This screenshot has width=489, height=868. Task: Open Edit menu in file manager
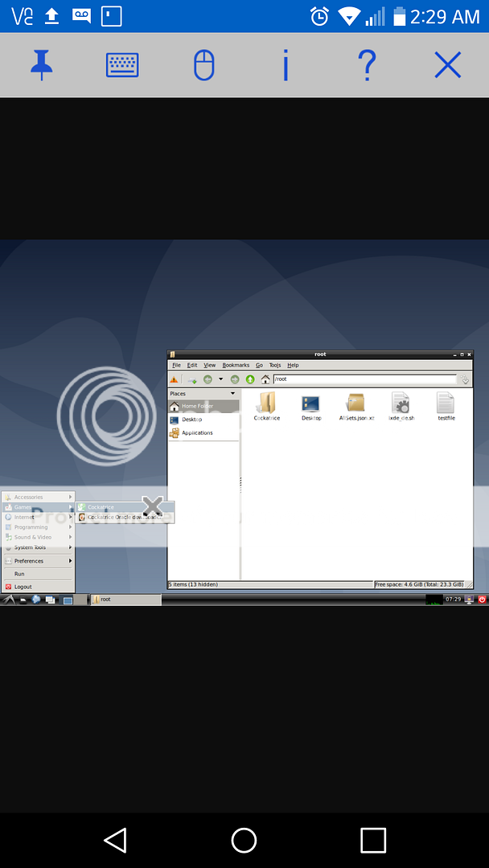192,366
